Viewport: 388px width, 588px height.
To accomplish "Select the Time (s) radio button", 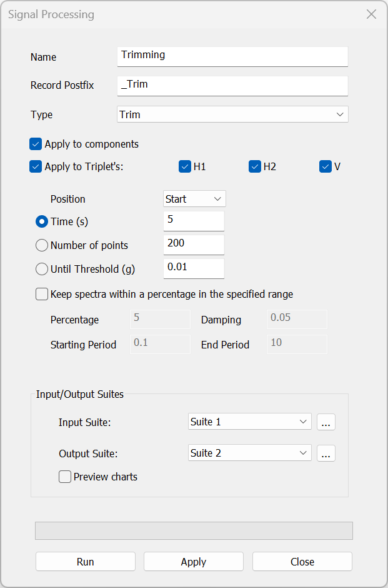I will pos(42,221).
